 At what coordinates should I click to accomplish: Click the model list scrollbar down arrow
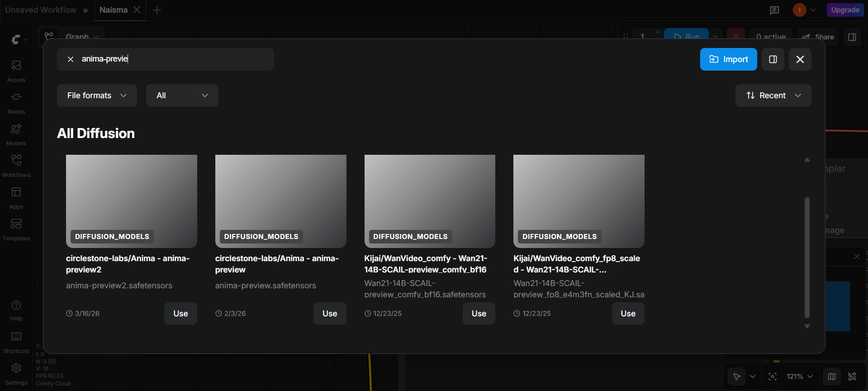click(807, 326)
